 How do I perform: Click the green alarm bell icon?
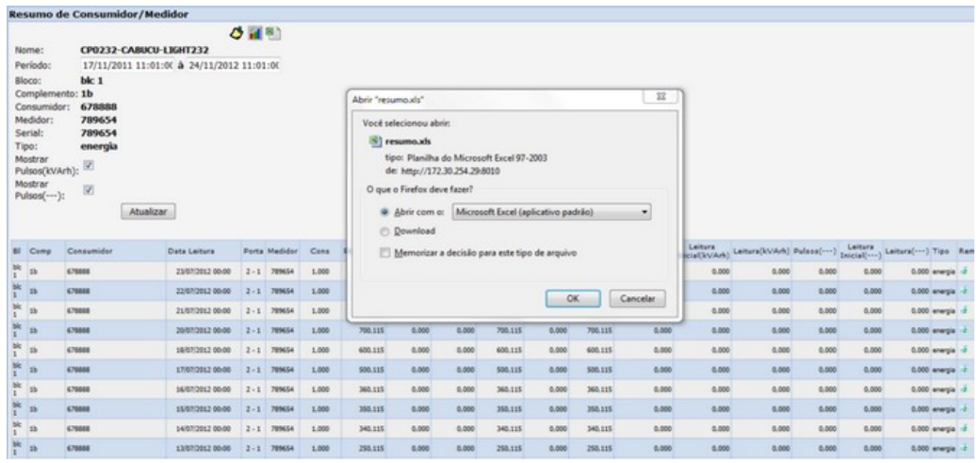point(235,32)
